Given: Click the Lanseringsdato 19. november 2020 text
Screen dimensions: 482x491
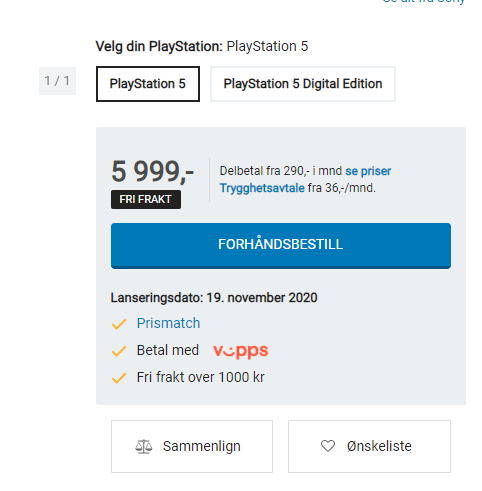Looking at the screenshot, I should pyautogui.click(x=214, y=298).
